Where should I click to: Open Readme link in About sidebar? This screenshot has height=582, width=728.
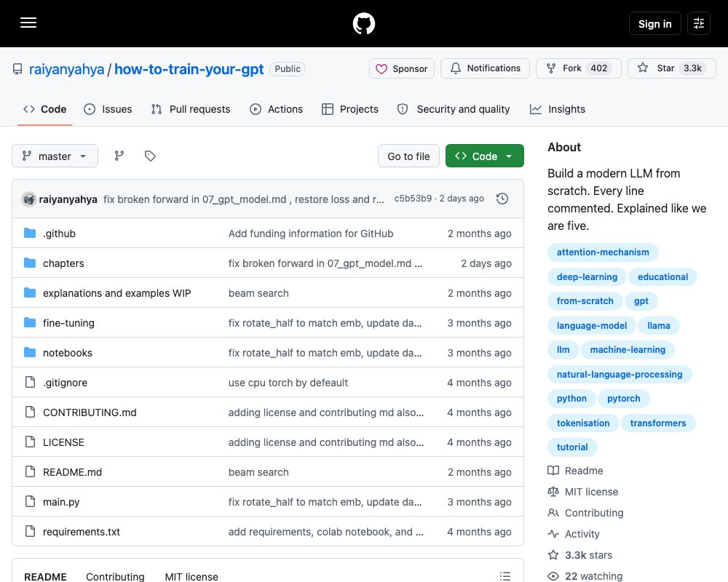pyautogui.click(x=575, y=471)
